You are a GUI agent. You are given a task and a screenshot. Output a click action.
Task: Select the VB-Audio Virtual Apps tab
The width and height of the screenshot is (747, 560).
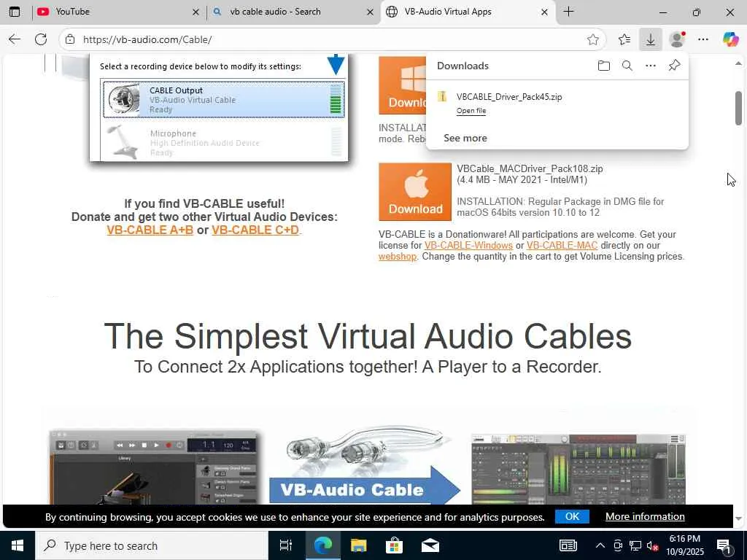pyautogui.click(x=468, y=12)
